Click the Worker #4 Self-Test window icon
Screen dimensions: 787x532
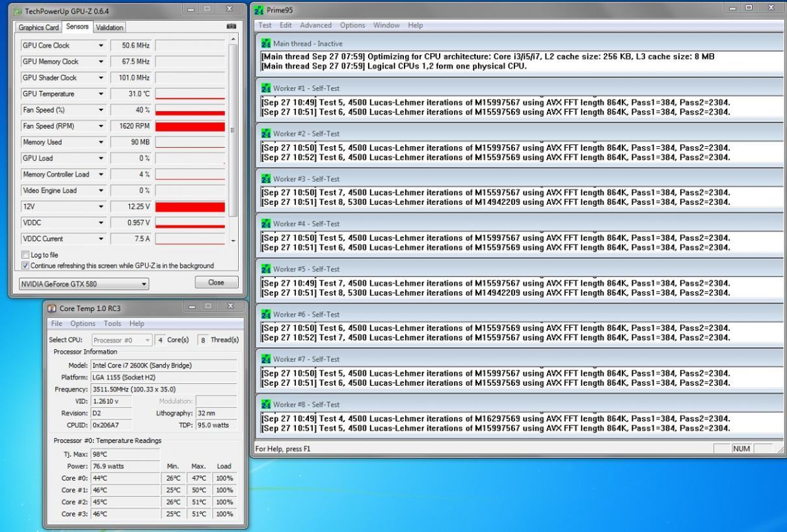266,224
